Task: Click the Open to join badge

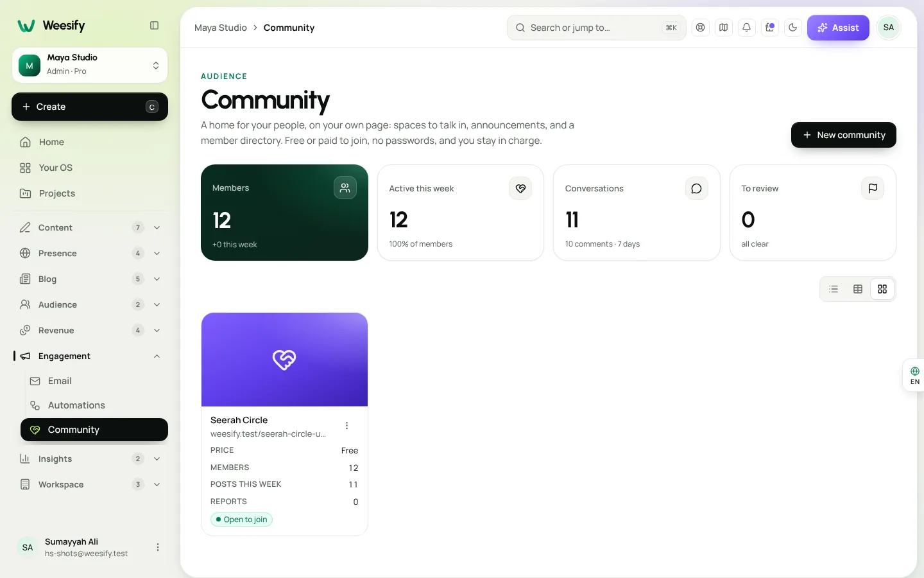Action: (241, 520)
